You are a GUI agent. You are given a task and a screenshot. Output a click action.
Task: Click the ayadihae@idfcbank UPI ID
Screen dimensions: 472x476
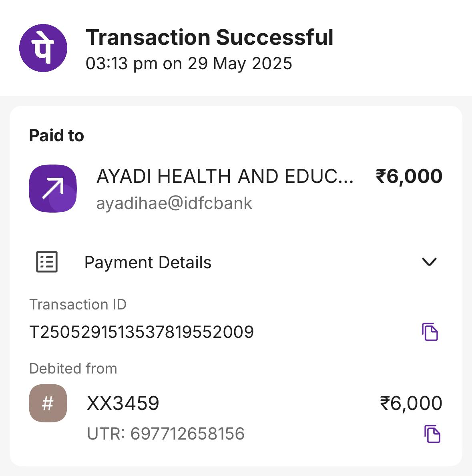pos(174,203)
